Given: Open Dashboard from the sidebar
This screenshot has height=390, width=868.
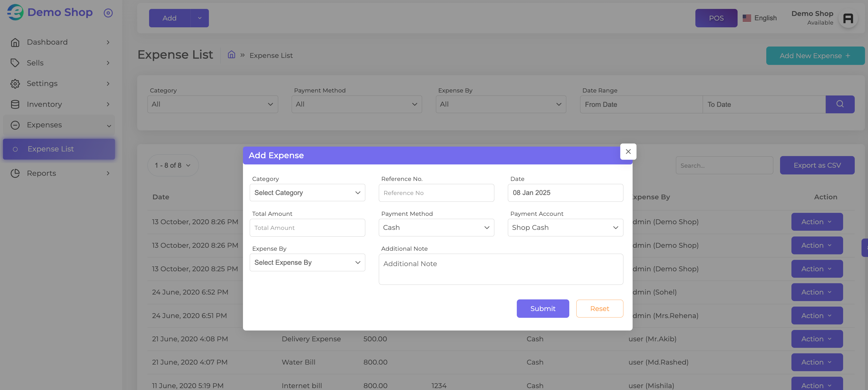Looking at the screenshot, I should [x=59, y=42].
